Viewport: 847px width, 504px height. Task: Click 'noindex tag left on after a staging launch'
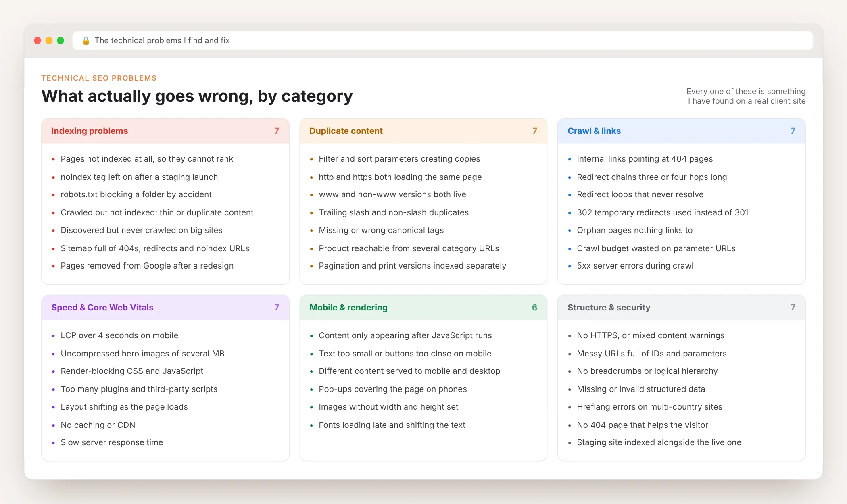pos(139,177)
